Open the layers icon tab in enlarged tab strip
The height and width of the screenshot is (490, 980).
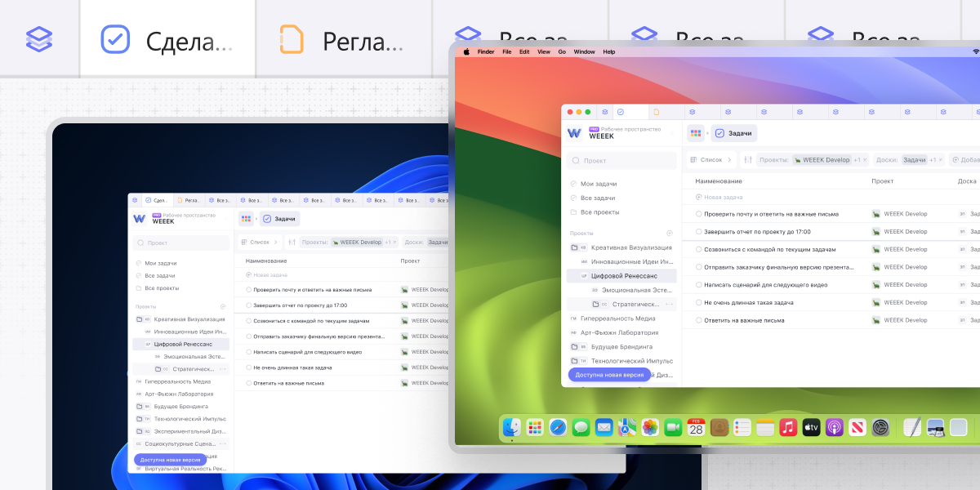coord(38,38)
